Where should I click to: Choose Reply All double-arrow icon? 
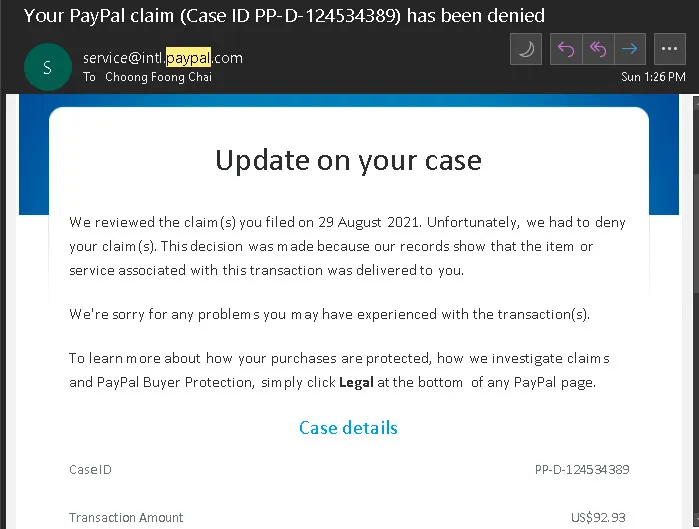pos(598,49)
